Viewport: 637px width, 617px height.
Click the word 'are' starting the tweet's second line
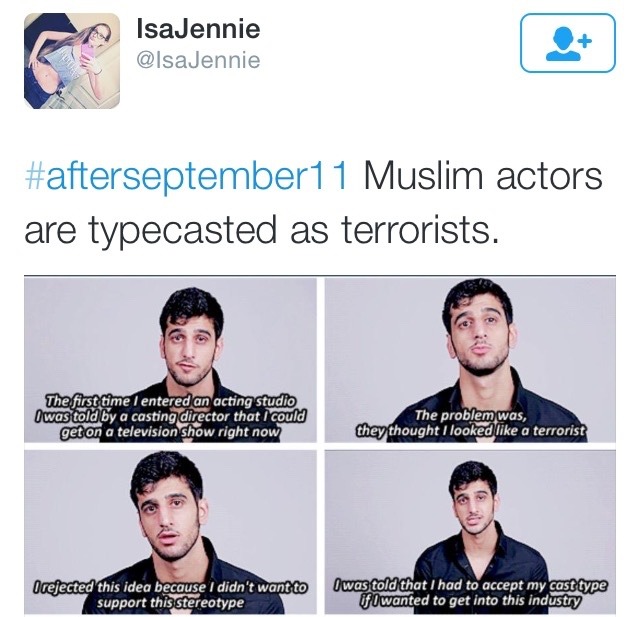(50, 231)
